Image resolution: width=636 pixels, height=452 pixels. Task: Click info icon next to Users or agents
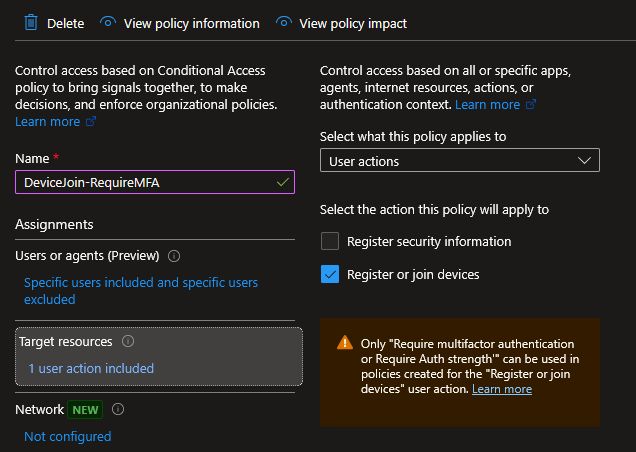[174, 256]
